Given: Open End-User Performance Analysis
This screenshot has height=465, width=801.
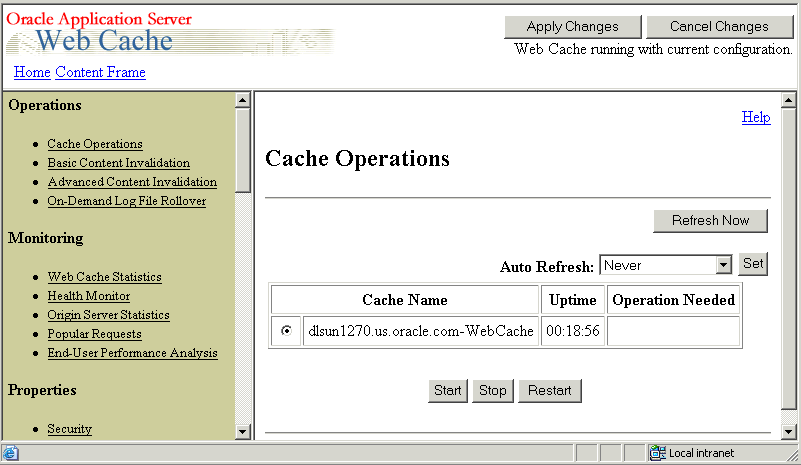Looking at the screenshot, I should coord(132,353).
